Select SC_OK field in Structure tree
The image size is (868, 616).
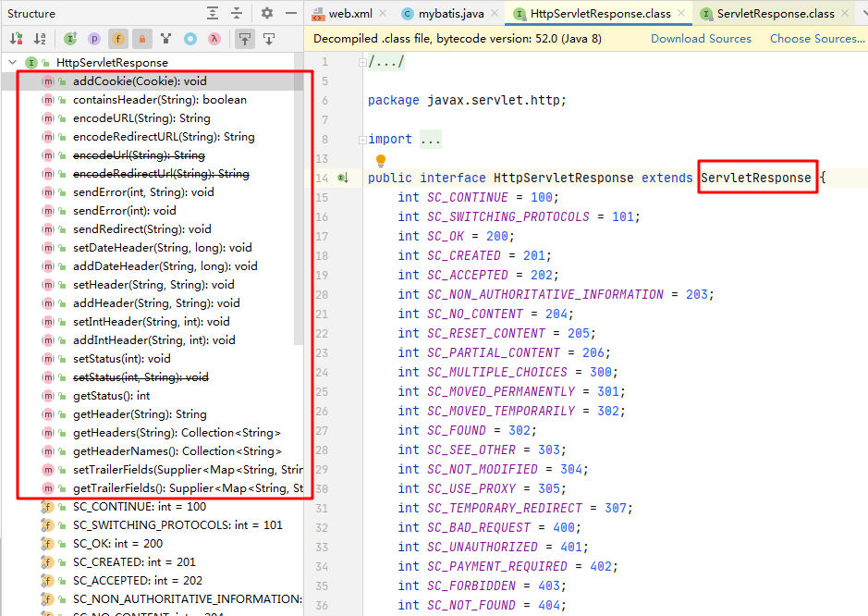click(x=118, y=544)
